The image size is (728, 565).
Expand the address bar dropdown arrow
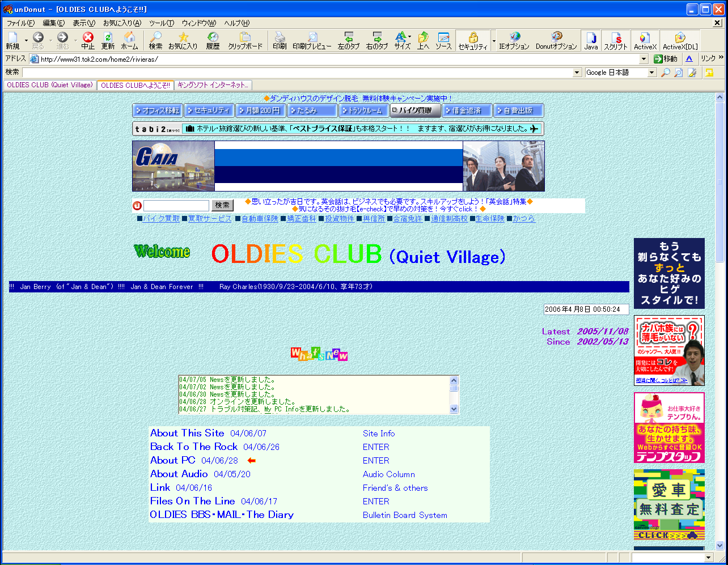(x=644, y=59)
